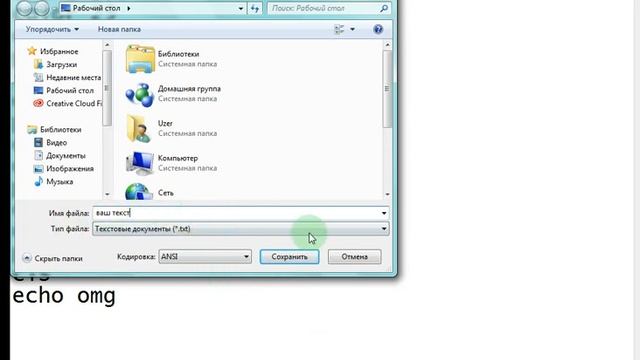Click the Компьютер icon in file list
The image size is (640, 360).
140,163
